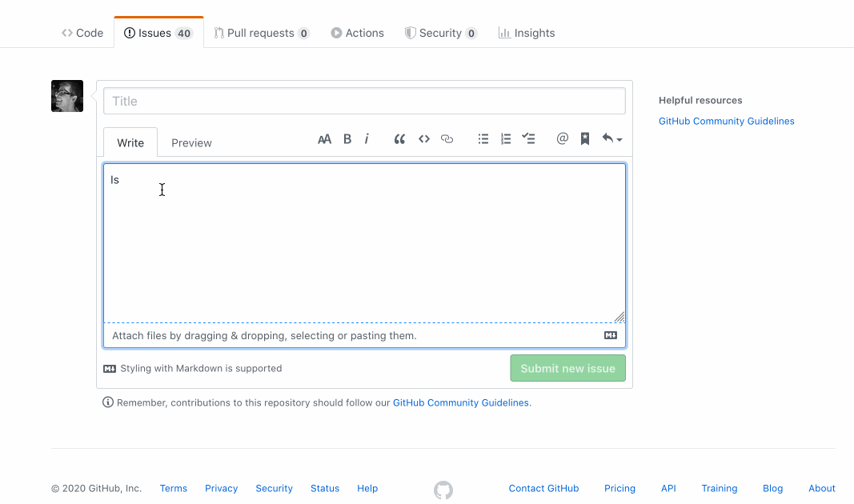Insert a numbered list
This screenshot has width=854, height=504.
coord(506,138)
